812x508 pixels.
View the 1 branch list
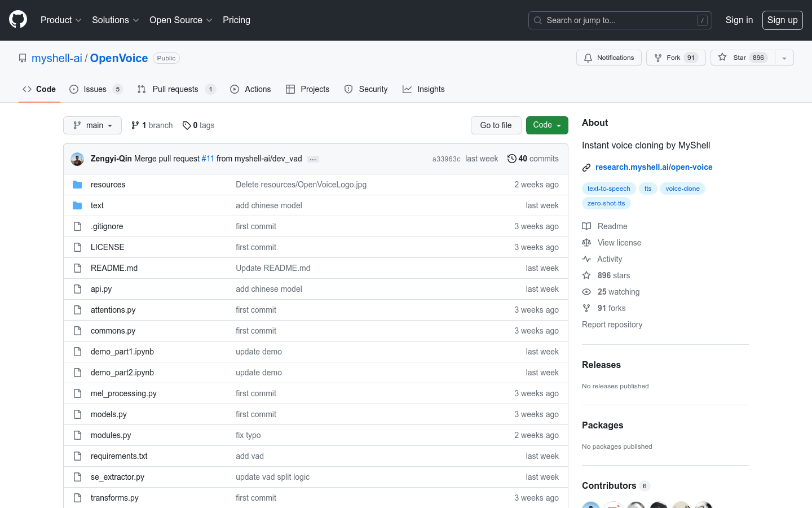152,125
